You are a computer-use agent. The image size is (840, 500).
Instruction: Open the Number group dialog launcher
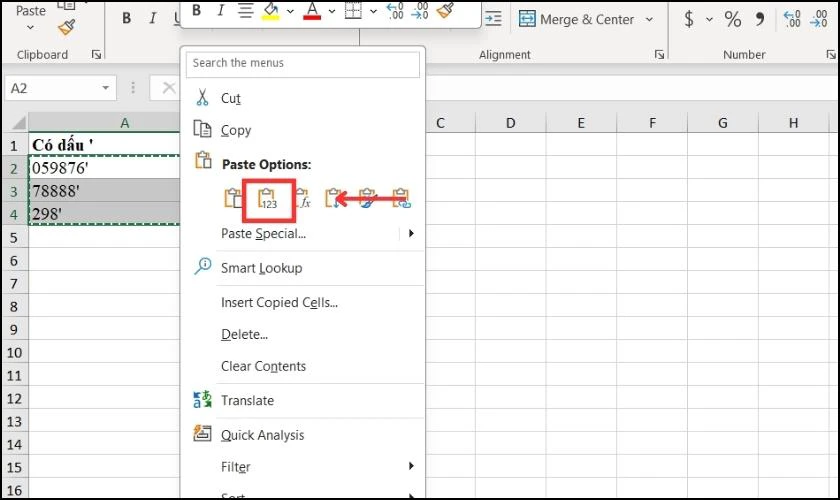point(831,55)
